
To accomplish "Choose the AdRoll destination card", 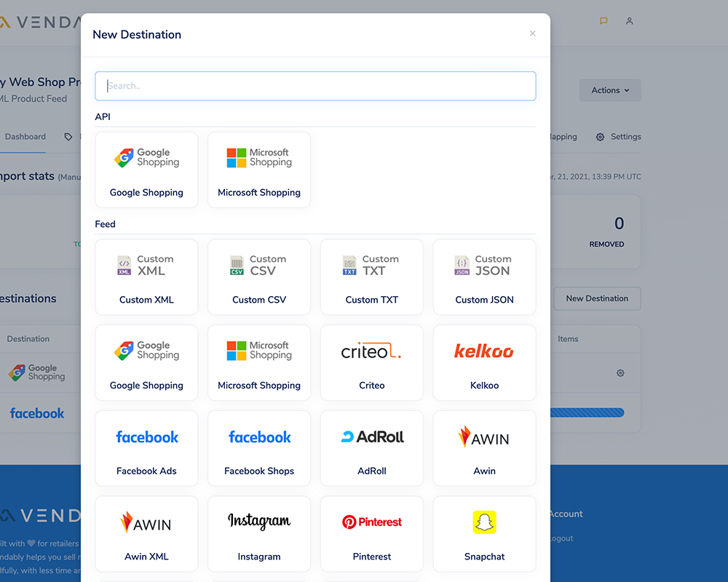I will click(x=371, y=448).
